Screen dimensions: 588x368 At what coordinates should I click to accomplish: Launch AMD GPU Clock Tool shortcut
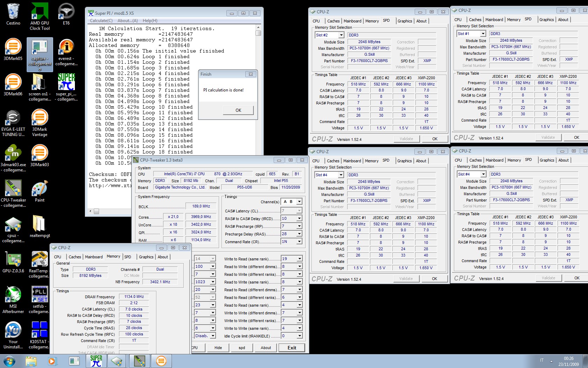40,16
